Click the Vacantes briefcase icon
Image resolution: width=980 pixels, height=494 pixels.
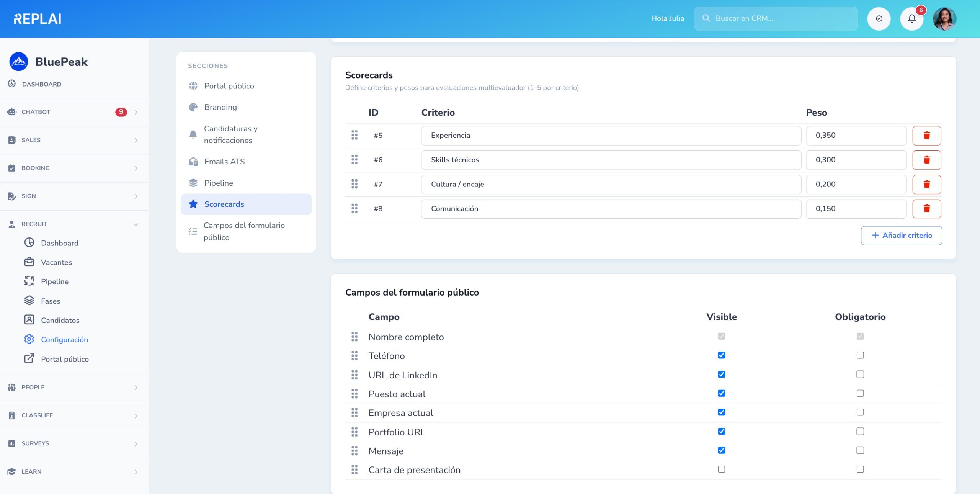tap(29, 262)
